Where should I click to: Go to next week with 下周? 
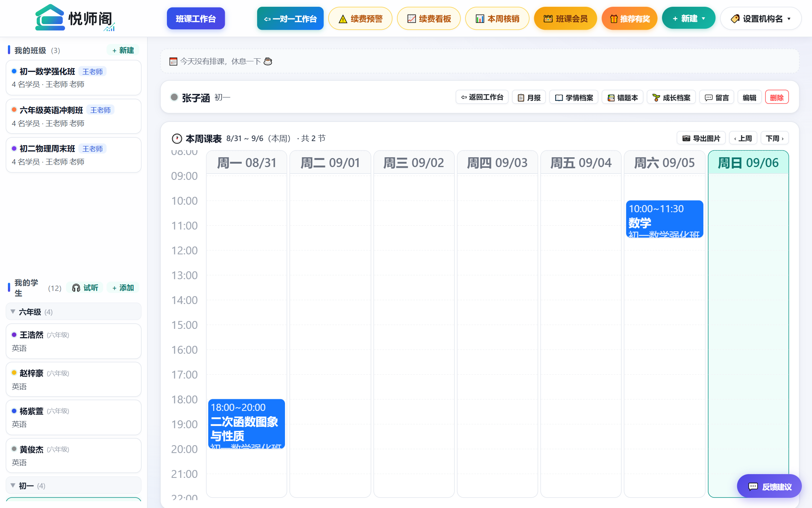point(774,138)
